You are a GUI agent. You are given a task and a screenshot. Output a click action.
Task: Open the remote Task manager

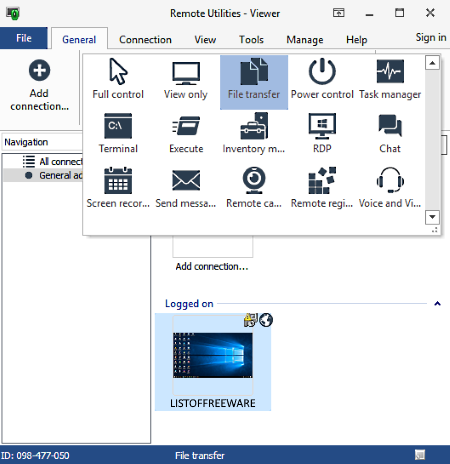pos(390,79)
